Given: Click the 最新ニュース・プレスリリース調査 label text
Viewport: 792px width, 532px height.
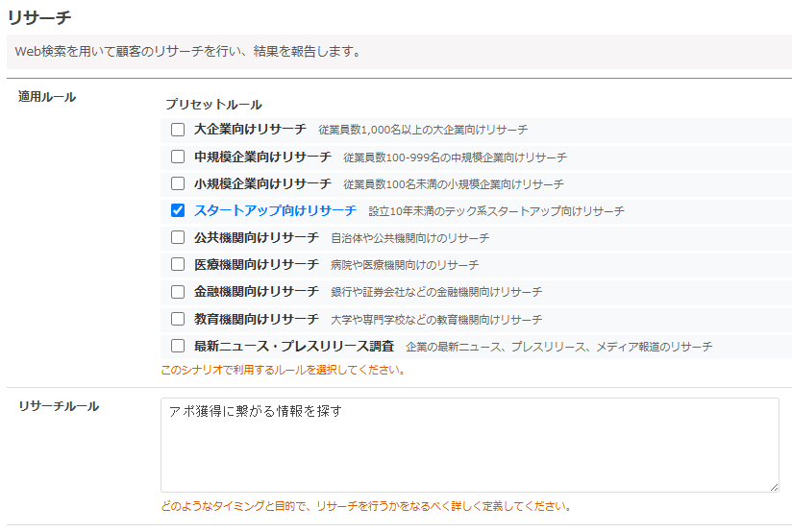Looking at the screenshot, I should point(294,346).
